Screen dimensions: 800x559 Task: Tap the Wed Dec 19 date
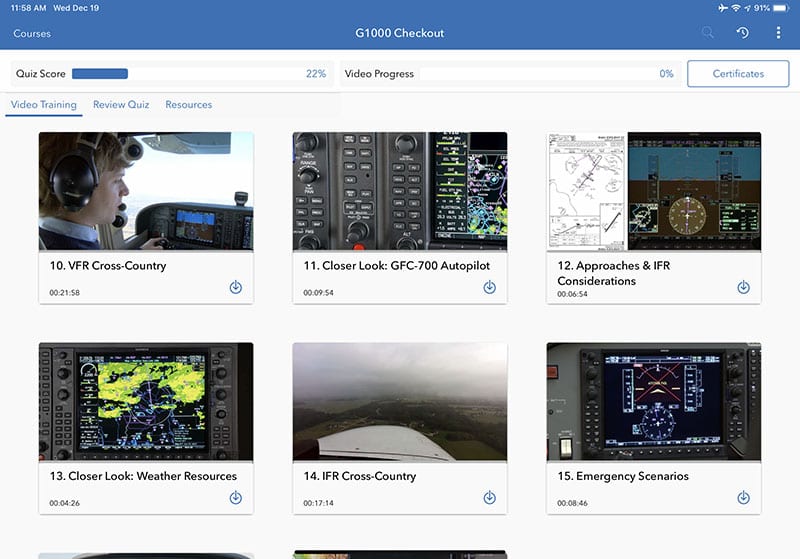[76, 8]
